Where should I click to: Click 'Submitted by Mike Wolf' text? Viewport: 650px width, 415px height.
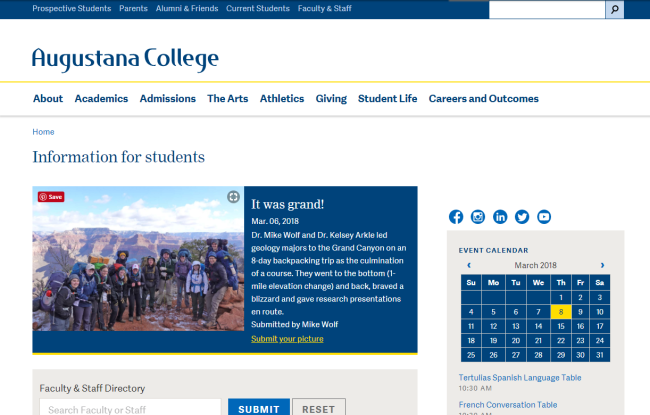pyautogui.click(x=295, y=325)
